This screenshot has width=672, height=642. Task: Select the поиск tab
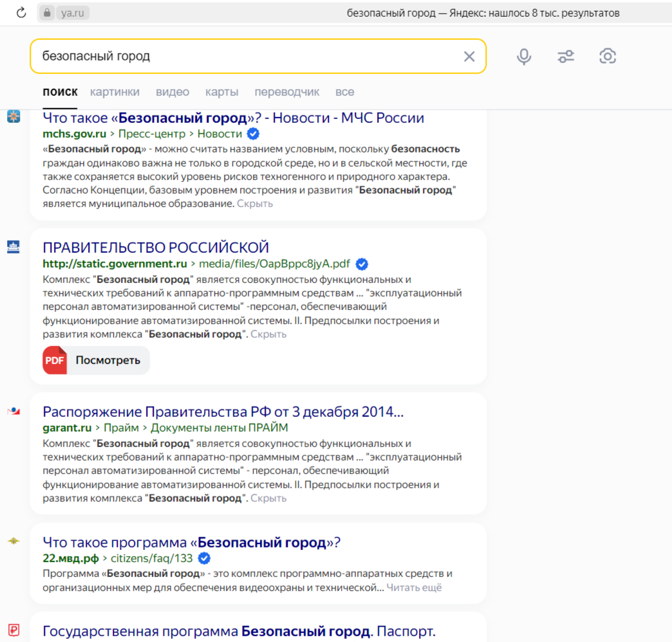pos(60,92)
